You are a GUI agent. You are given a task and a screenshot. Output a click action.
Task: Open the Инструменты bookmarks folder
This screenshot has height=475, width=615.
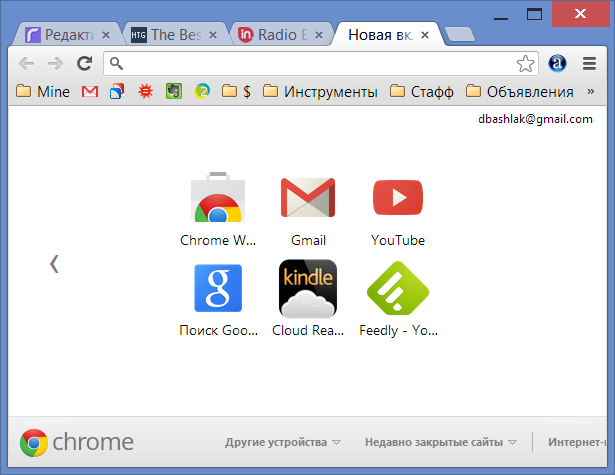320,91
